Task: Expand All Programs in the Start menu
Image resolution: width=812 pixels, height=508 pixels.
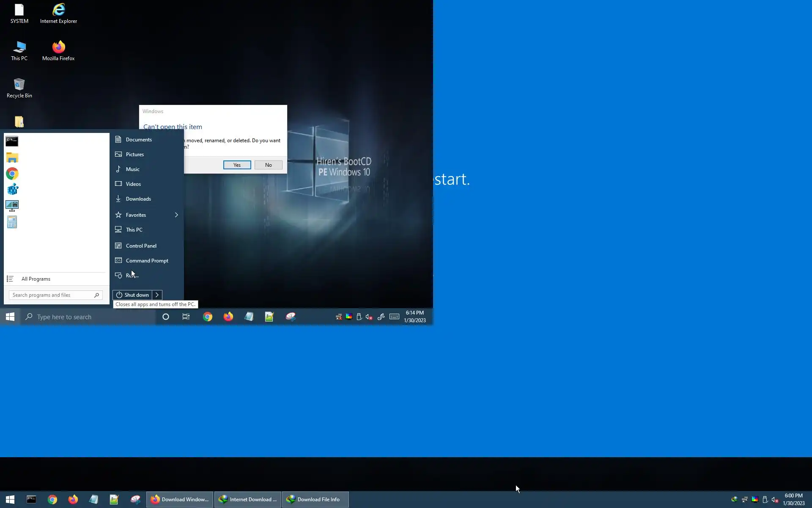Action: 36,279
